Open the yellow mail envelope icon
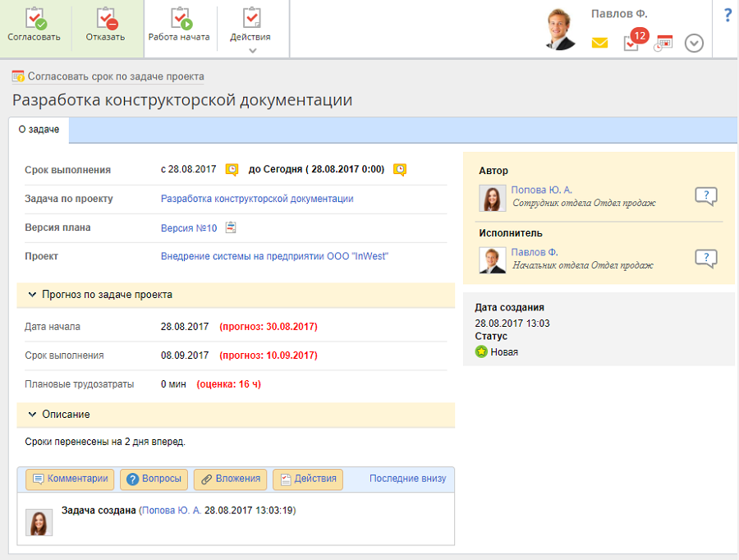Screen dimensions: 739x560 tap(599, 44)
